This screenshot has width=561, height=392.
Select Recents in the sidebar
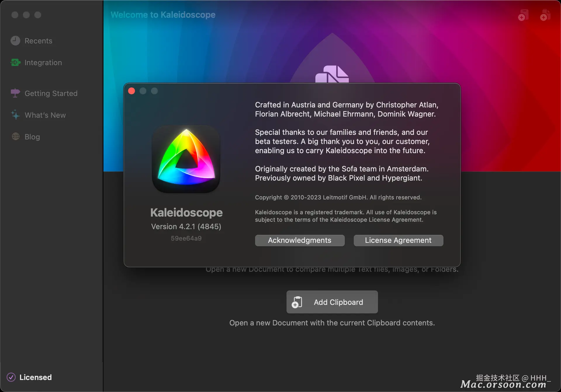(38, 41)
